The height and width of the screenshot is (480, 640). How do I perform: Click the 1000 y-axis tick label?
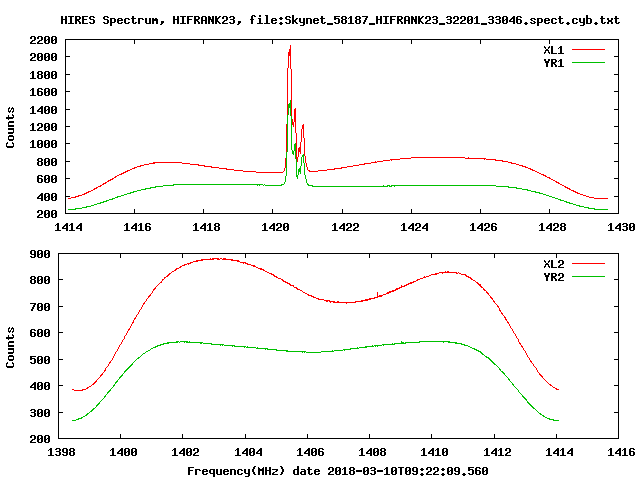43,144
